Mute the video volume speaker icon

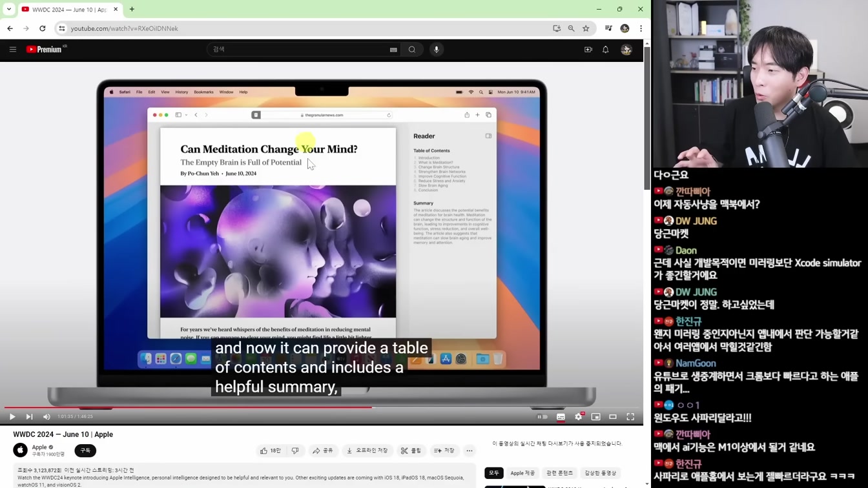46,417
